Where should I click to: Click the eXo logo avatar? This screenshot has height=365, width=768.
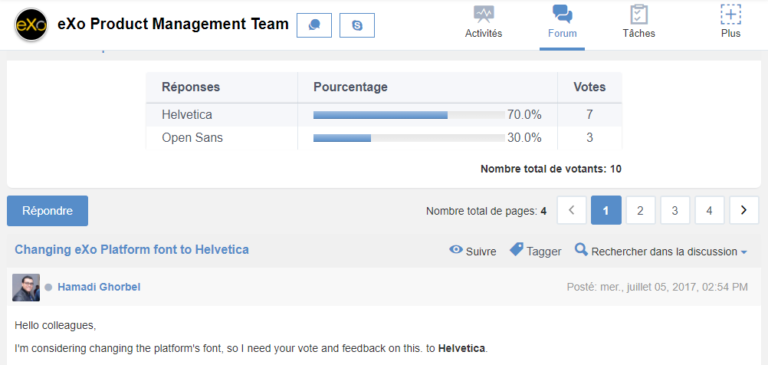[31, 24]
